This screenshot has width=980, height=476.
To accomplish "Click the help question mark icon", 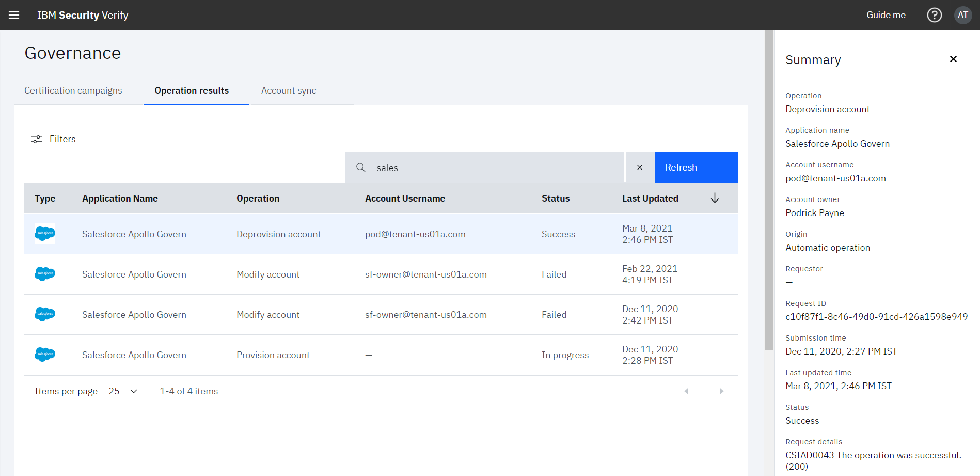I will coord(934,15).
